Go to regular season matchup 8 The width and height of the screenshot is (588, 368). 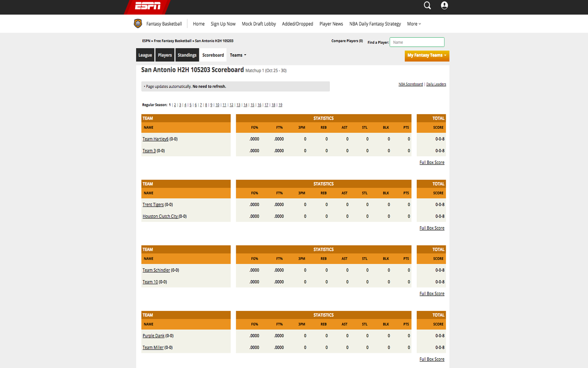point(206,105)
